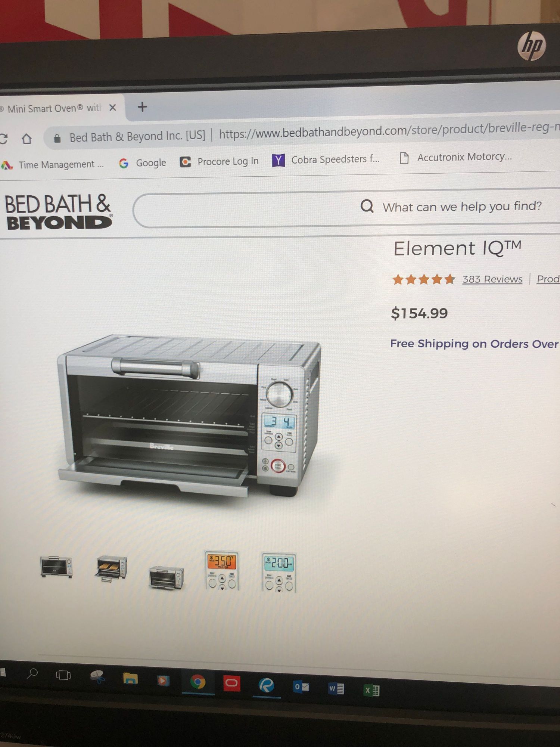Open a new browser tab
The image size is (560, 747).
point(142,107)
